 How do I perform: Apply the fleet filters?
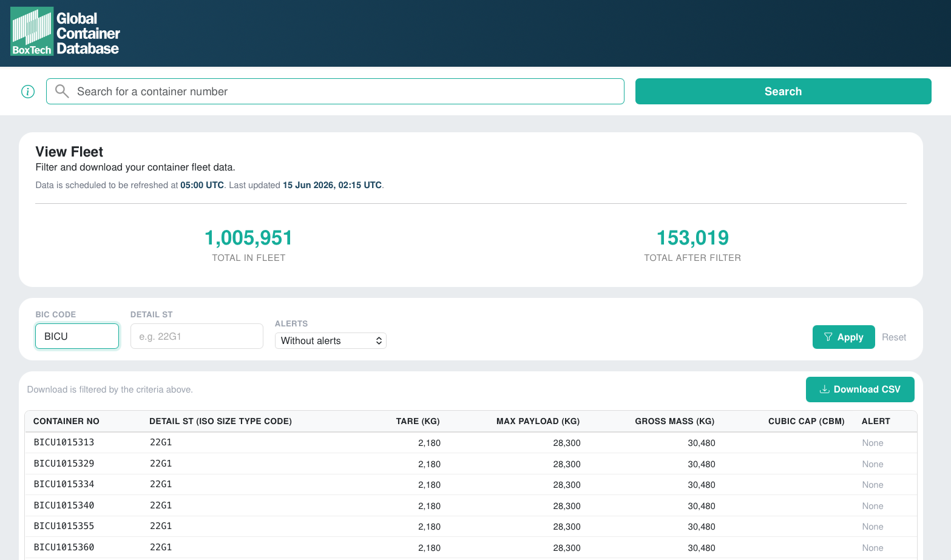point(844,337)
